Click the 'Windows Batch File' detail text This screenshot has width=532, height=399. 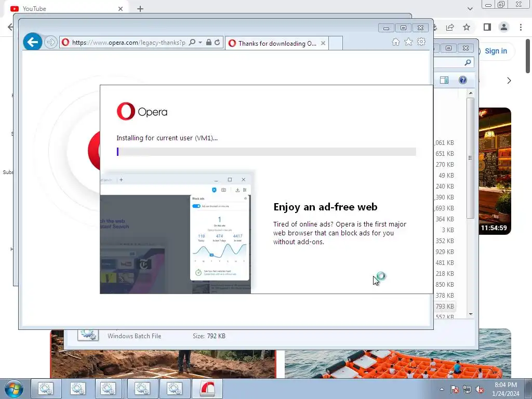point(135,336)
